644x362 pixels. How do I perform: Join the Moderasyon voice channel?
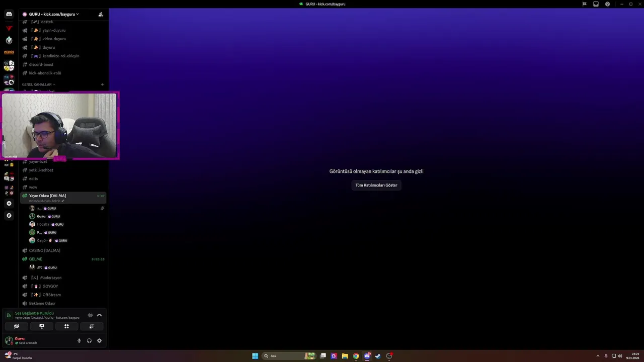(x=63, y=278)
